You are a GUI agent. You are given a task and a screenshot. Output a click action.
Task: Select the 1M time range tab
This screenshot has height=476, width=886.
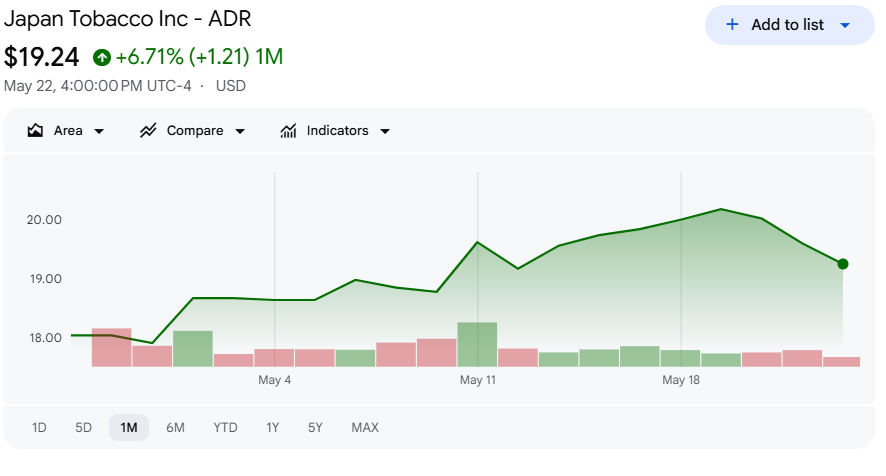[129, 427]
